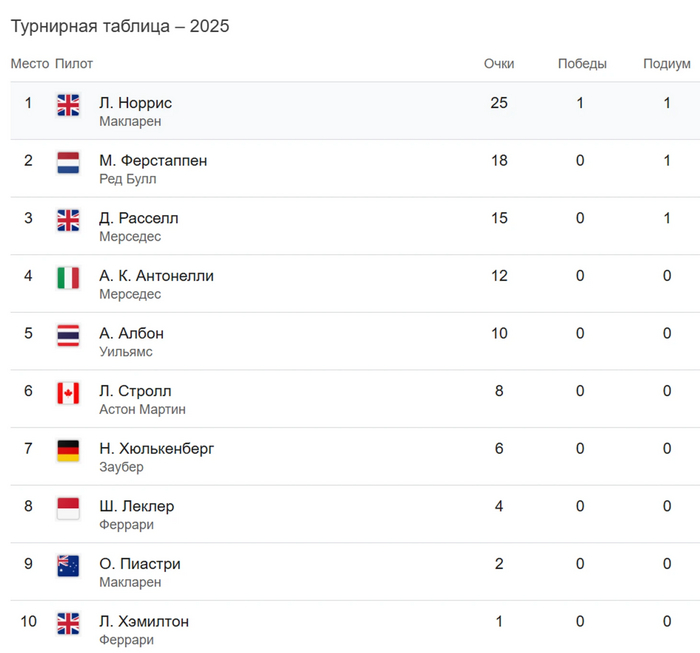Select the Астон Мартин team label
Screen dimensions: 700x653
143,409
